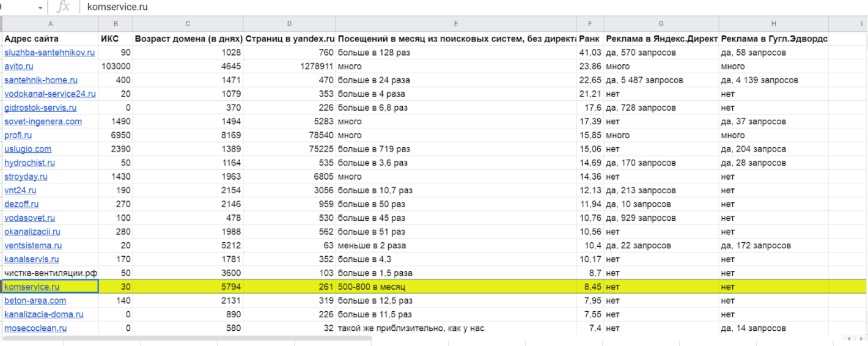This screenshot has width=868, height=346.
Task: Select the cell да, 172 запросов
Action: 773,245
